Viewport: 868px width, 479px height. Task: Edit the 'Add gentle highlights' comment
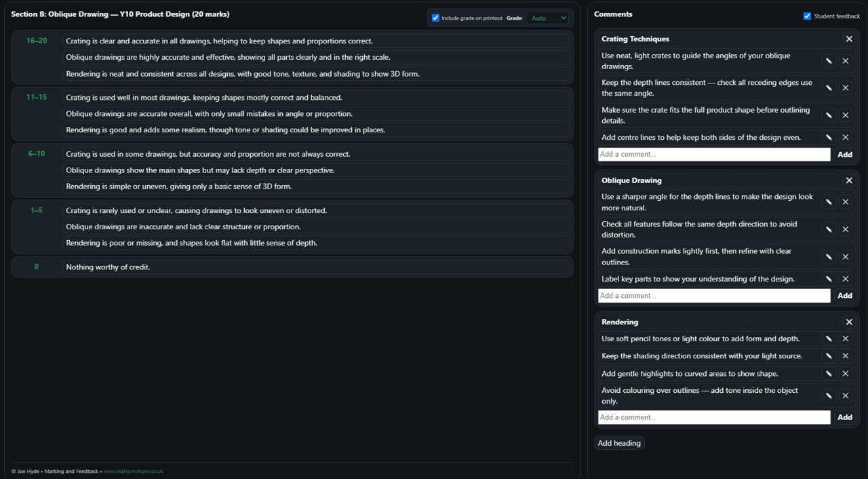[x=829, y=374]
